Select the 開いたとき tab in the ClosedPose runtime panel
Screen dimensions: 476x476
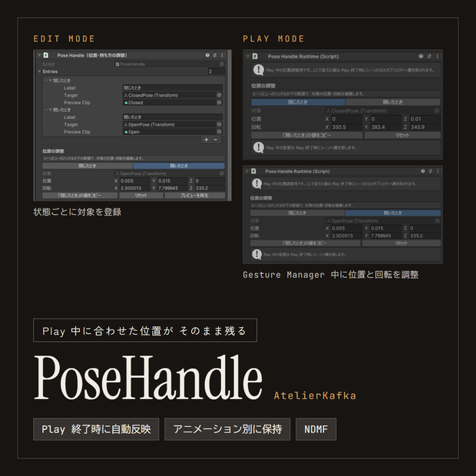click(x=393, y=102)
